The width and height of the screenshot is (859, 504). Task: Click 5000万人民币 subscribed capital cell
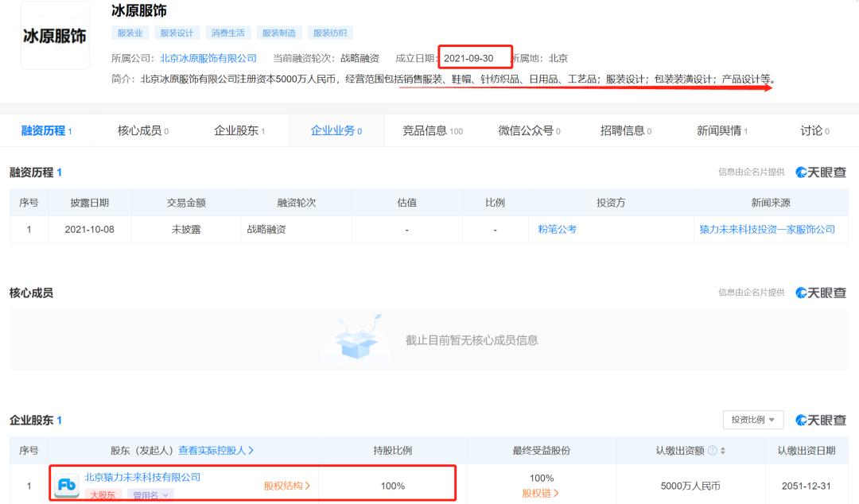click(x=690, y=486)
